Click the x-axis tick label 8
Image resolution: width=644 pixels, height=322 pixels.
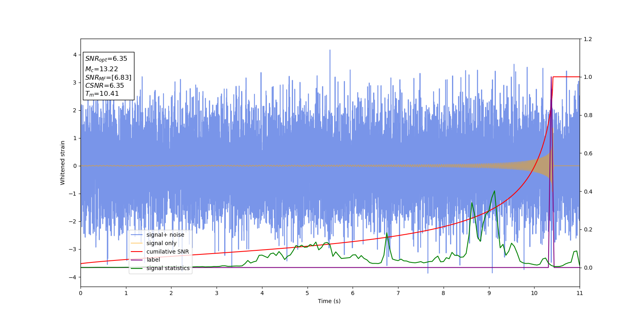click(x=444, y=293)
